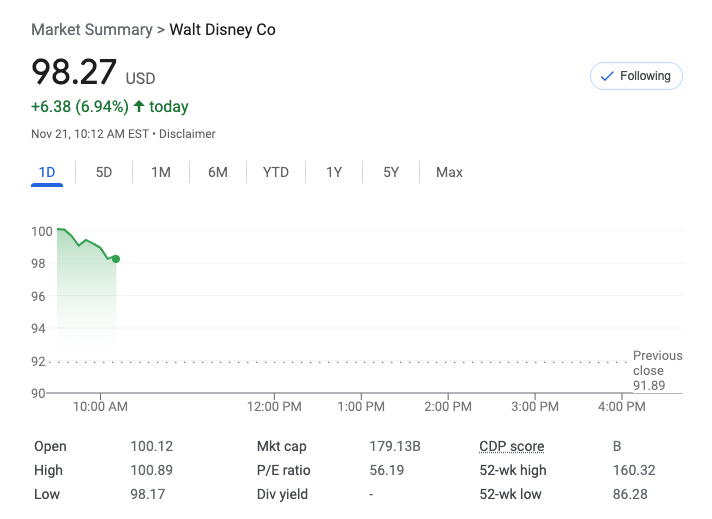Click the green up arrow next to today
Viewport: 712px width, 519px height.
click(x=138, y=107)
